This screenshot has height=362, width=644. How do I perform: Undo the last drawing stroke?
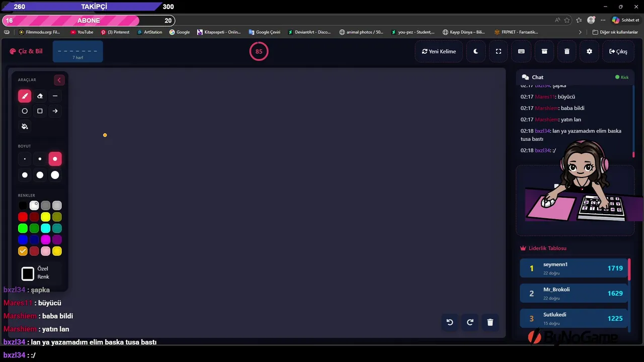click(450, 322)
